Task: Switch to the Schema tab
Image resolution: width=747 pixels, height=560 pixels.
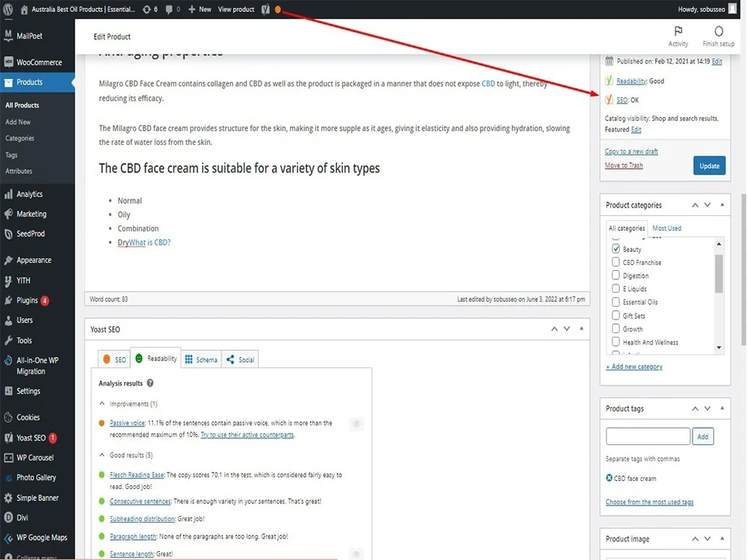Action: click(x=201, y=360)
